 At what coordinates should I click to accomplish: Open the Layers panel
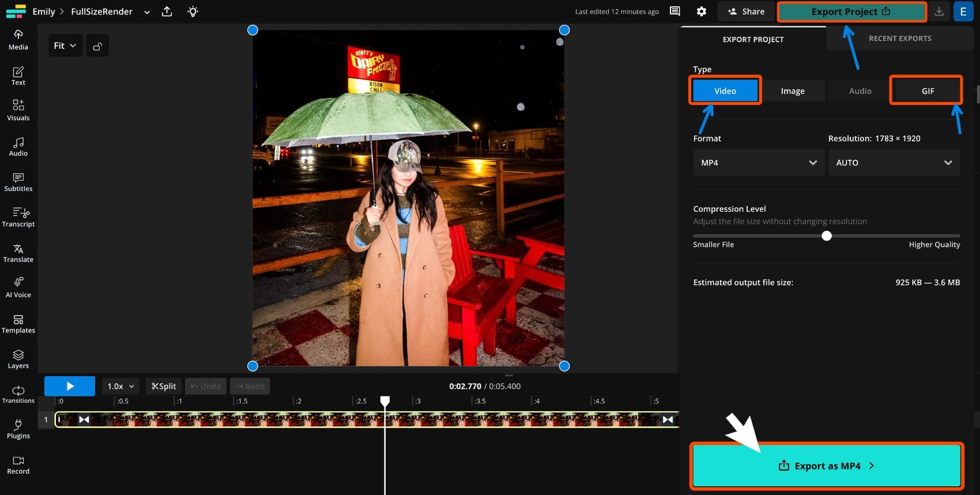[x=18, y=359]
